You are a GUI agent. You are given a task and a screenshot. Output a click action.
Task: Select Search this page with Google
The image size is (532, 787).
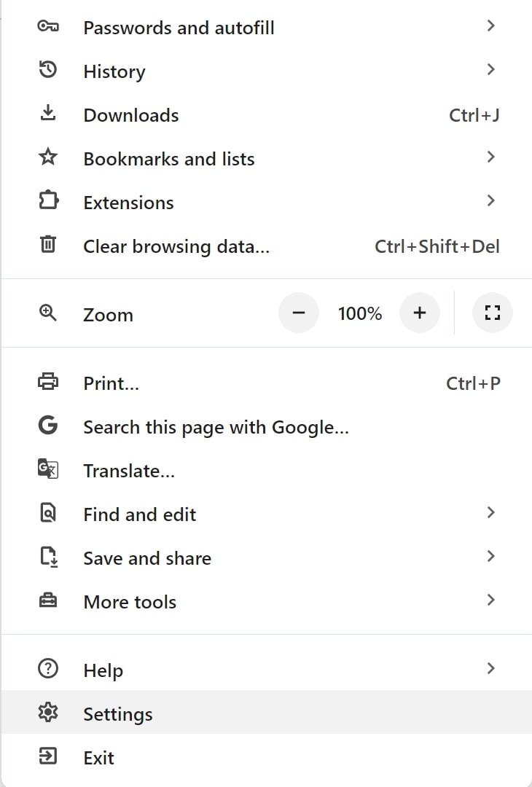tap(267, 426)
